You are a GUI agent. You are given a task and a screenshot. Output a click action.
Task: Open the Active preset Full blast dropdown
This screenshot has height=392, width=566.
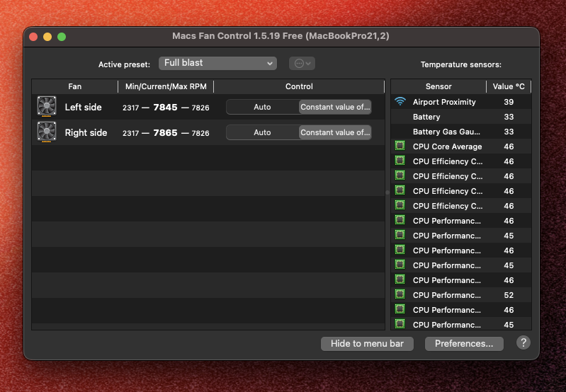pos(217,63)
